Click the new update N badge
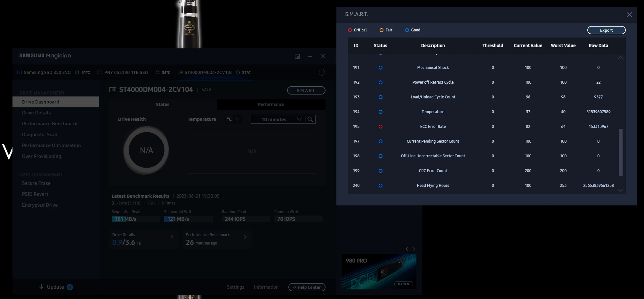The width and height of the screenshot is (644, 299). [x=70, y=287]
